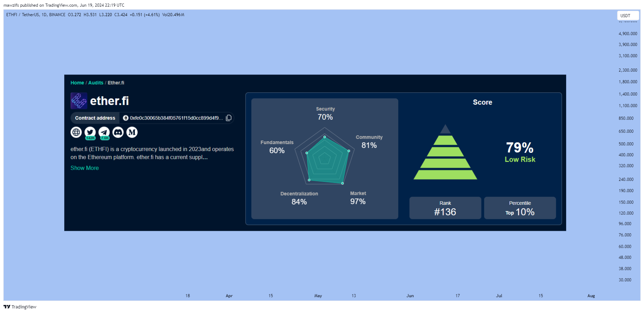Click the Decentralization 84% label
The image size is (644, 313).
299,198
